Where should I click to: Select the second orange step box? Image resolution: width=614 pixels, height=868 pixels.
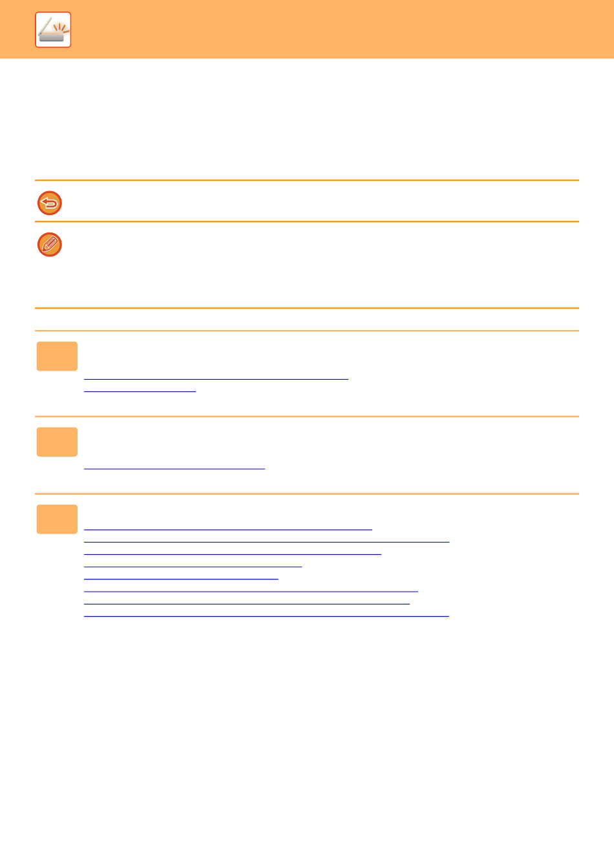[57, 442]
